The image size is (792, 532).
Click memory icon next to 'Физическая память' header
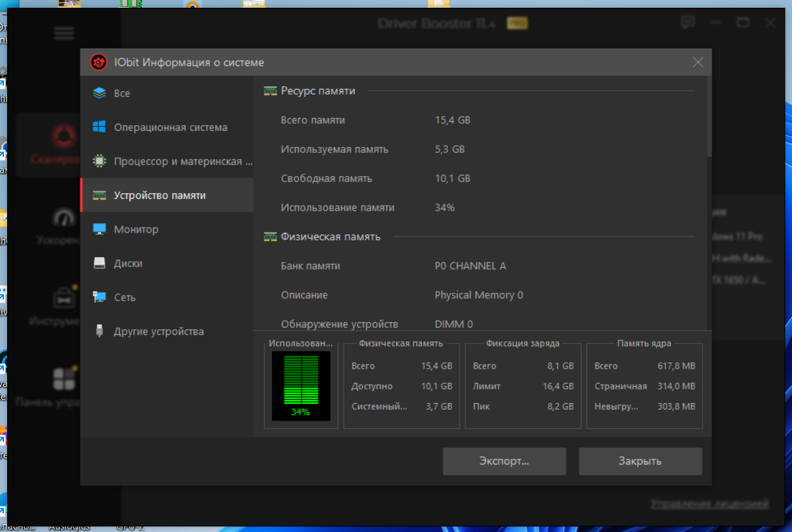click(x=270, y=237)
